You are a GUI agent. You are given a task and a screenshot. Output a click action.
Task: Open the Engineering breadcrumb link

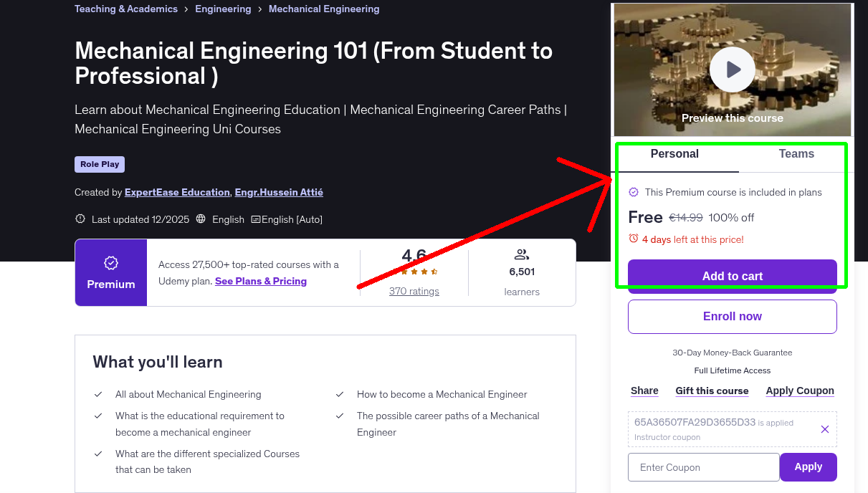(x=223, y=9)
